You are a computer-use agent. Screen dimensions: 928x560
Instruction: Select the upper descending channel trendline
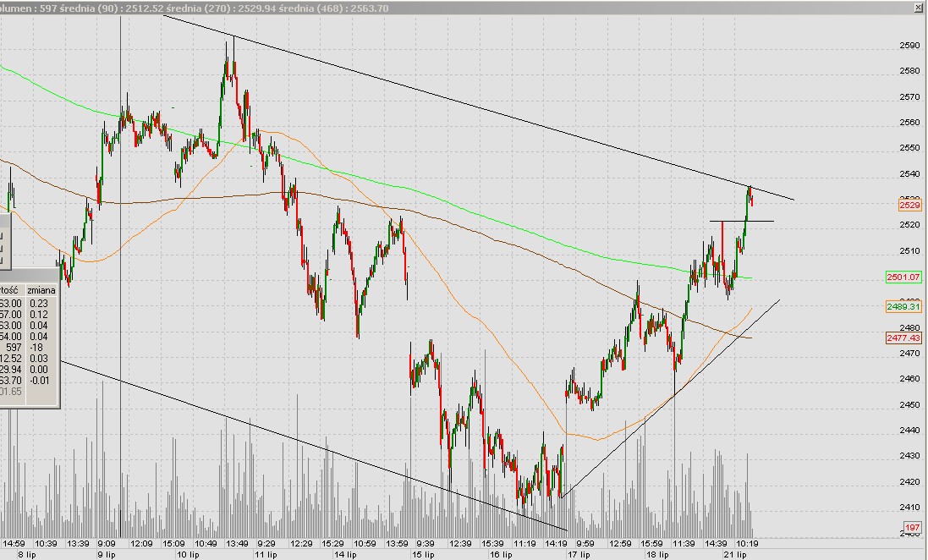click(478, 107)
